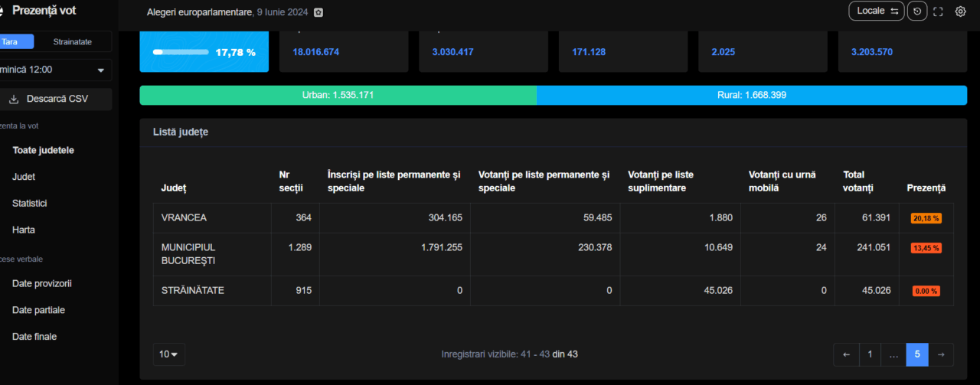
Task: Open the rows-per-page dropdown showing 10
Action: 168,354
